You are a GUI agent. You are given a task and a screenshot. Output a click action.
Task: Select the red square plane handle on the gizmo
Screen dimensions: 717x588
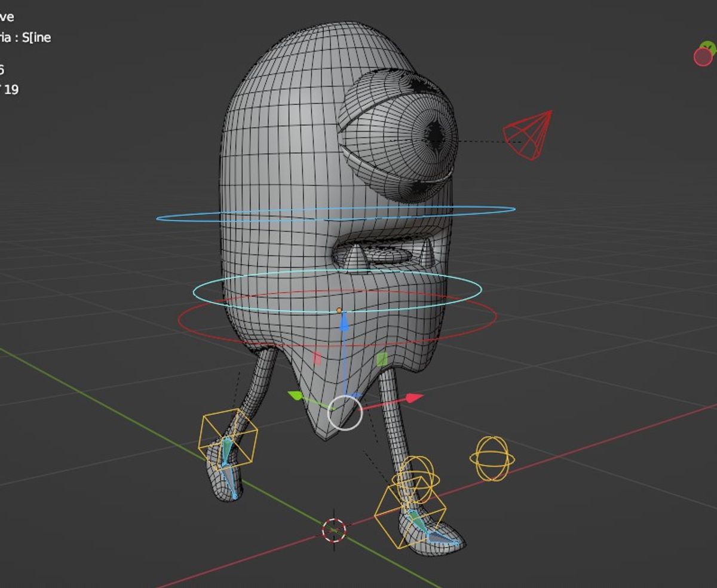coord(317,359)
